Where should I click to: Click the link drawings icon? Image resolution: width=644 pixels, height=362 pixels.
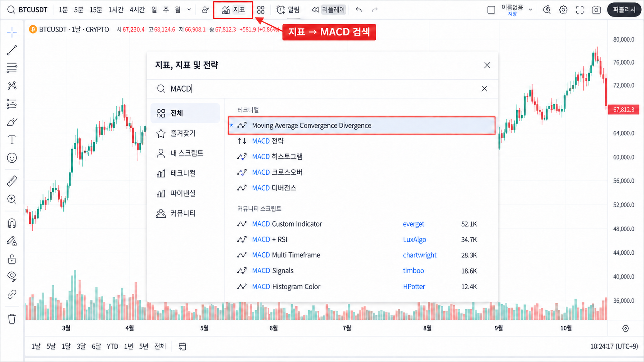[x=12, y=295]
